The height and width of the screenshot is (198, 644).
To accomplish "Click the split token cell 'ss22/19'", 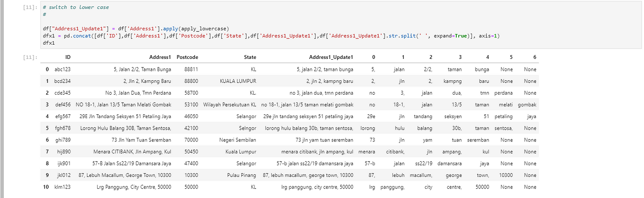I will 423,164.
